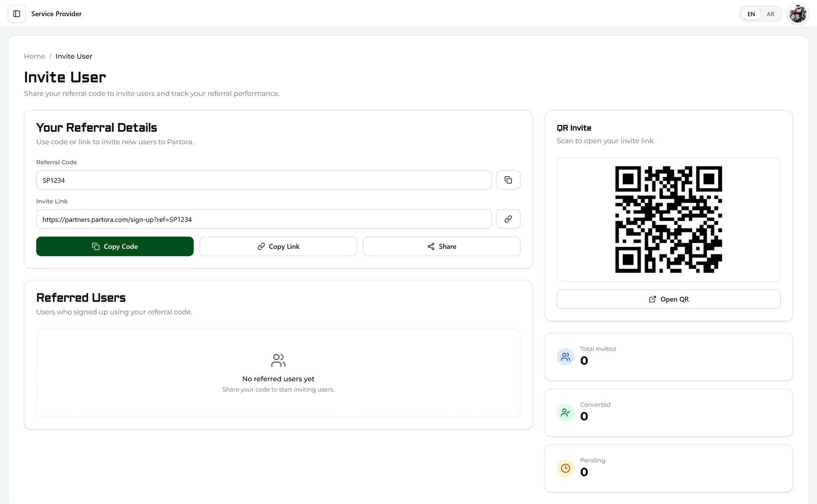
Task: Go to Home breadcrumb
Action: coord(34,56)
